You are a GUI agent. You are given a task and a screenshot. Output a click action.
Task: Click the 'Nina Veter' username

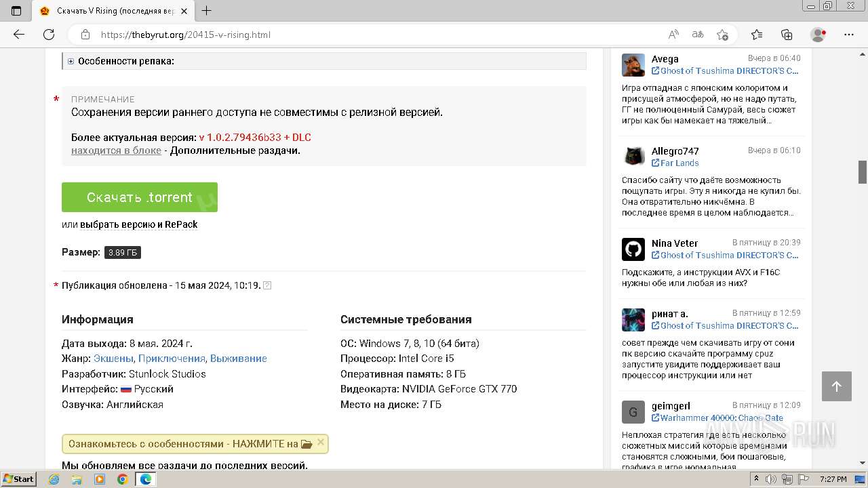click(x=675, y=243)
